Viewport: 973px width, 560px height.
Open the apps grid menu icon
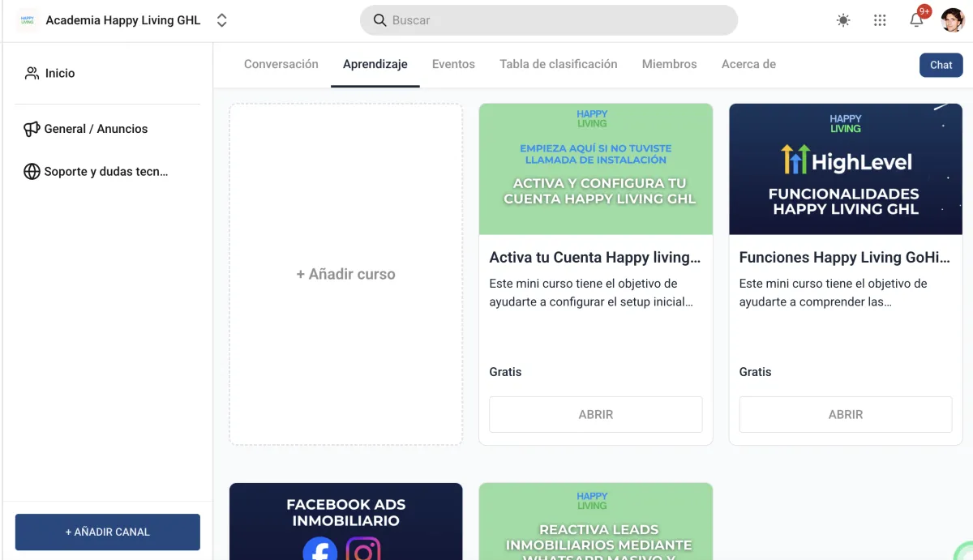[x=880, y=20]
